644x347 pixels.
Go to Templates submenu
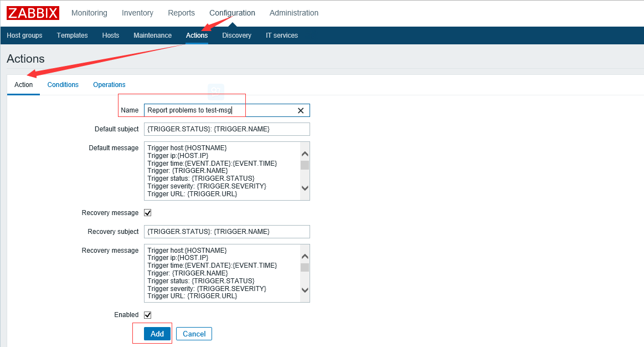[73, 35]
